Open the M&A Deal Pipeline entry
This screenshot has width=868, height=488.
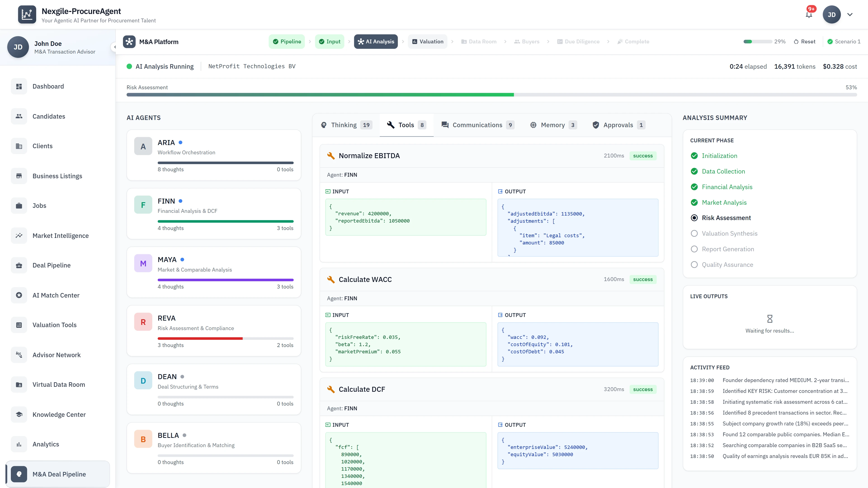pyautogui.click(x=59, y=474)
